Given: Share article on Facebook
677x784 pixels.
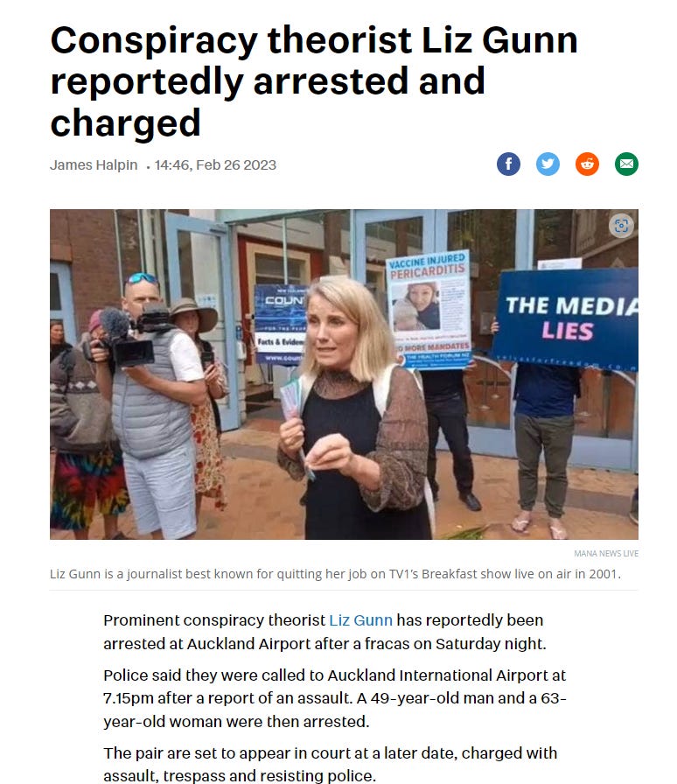Looking at the screenshot, I should coord(508,164).
